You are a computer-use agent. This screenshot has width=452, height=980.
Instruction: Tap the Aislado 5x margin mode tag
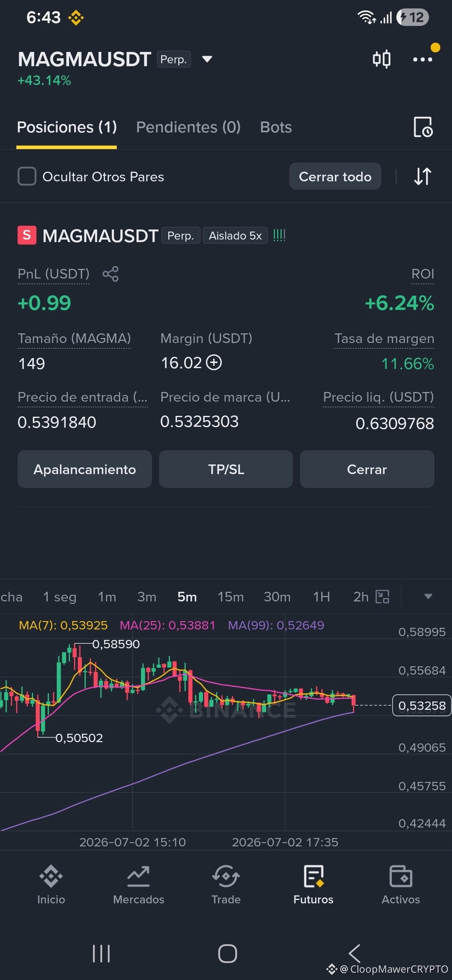coord(235,235)
